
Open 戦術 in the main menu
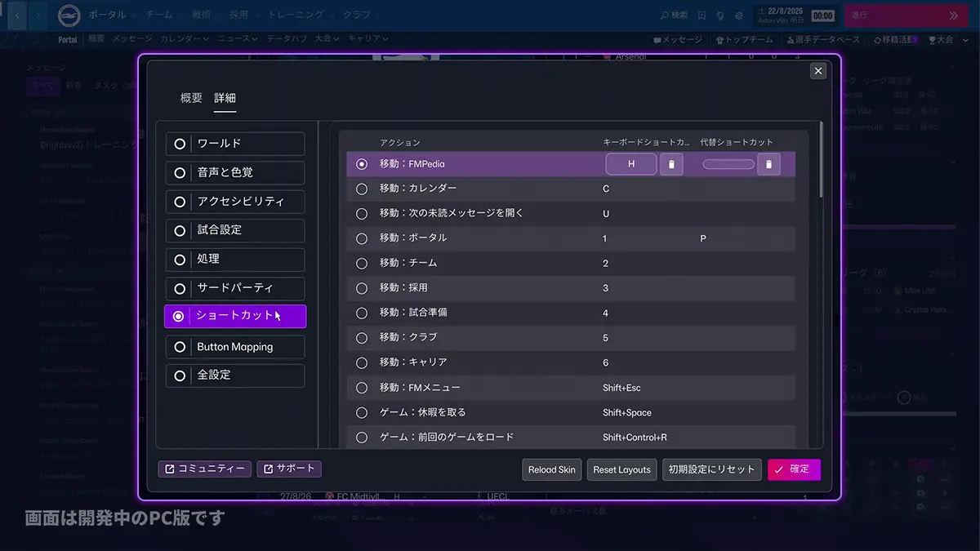point(202,15)
